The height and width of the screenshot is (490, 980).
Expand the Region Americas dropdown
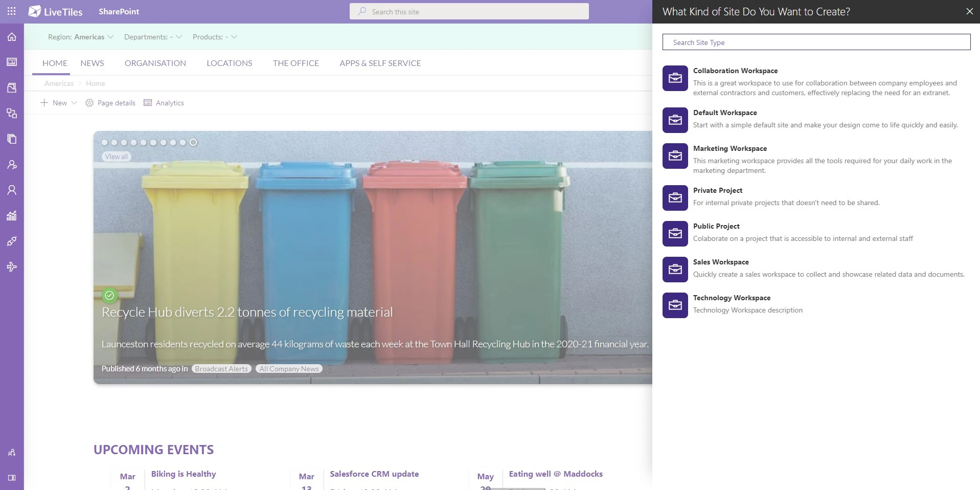click(81, 37)
